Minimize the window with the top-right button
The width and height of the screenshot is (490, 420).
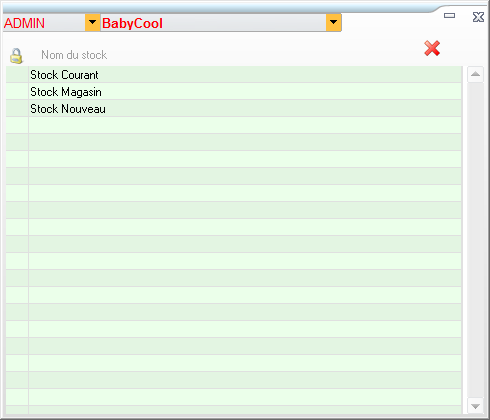click(x=449, y=15)
